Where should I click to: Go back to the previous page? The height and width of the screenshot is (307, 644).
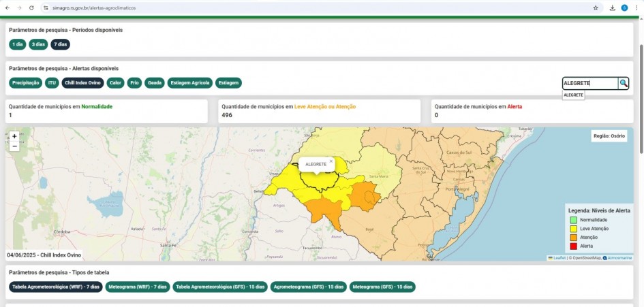(x=6, y=7)
